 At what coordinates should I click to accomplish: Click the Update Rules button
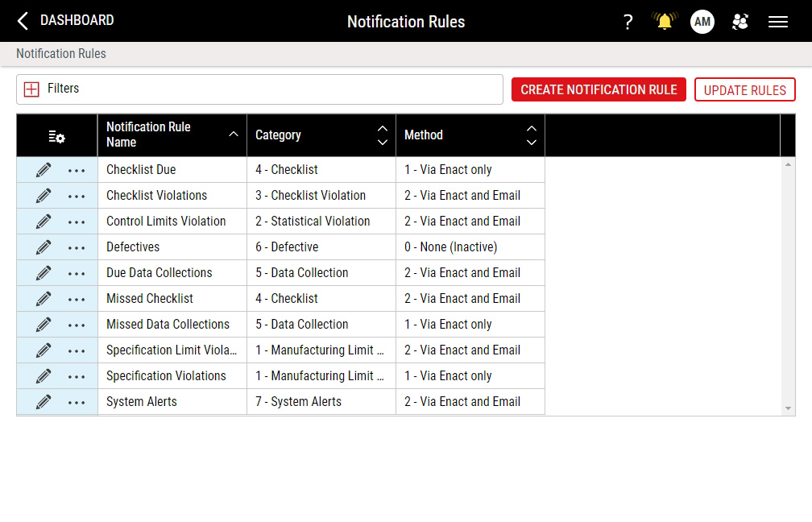click(744, 89)
